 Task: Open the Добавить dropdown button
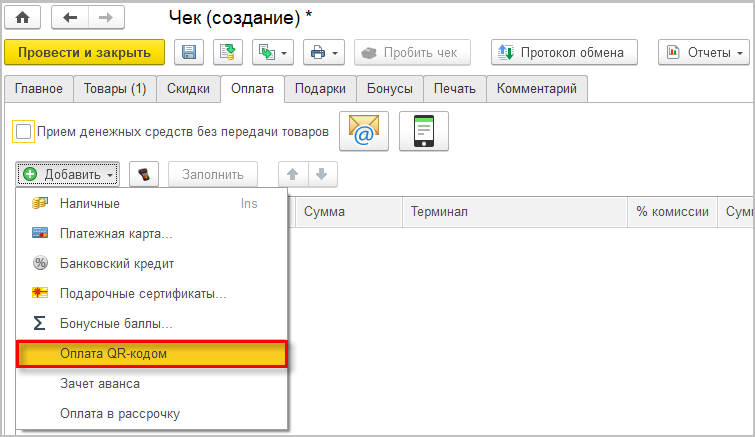[x=69, y=174]
